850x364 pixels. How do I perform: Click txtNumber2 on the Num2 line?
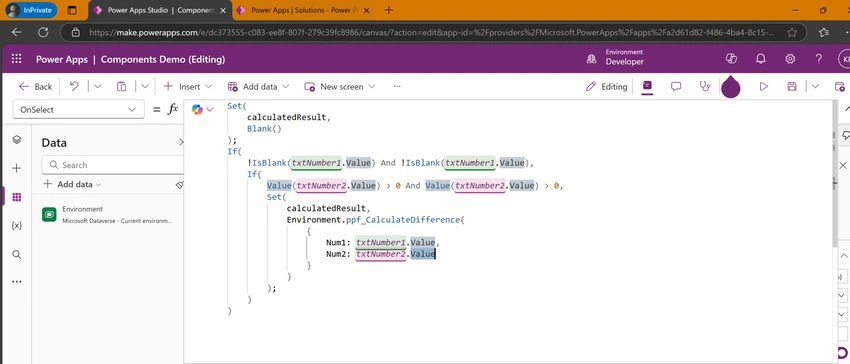381,254
